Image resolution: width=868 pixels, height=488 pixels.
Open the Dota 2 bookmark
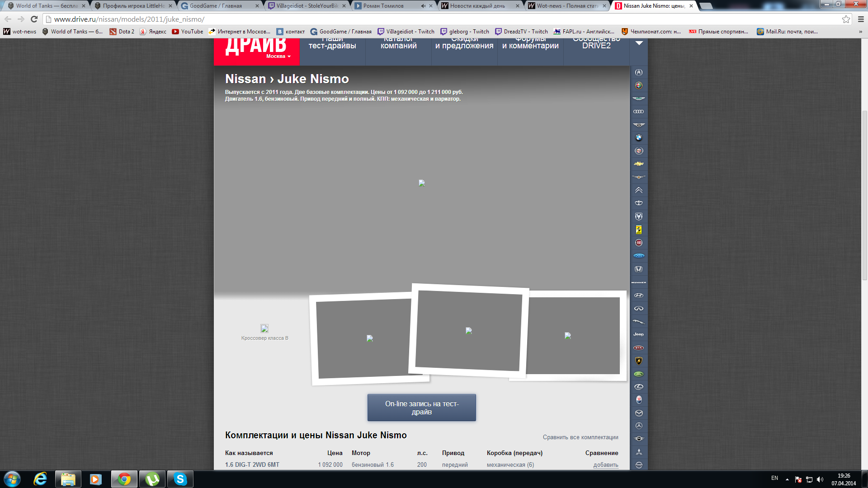pos(122,32)
